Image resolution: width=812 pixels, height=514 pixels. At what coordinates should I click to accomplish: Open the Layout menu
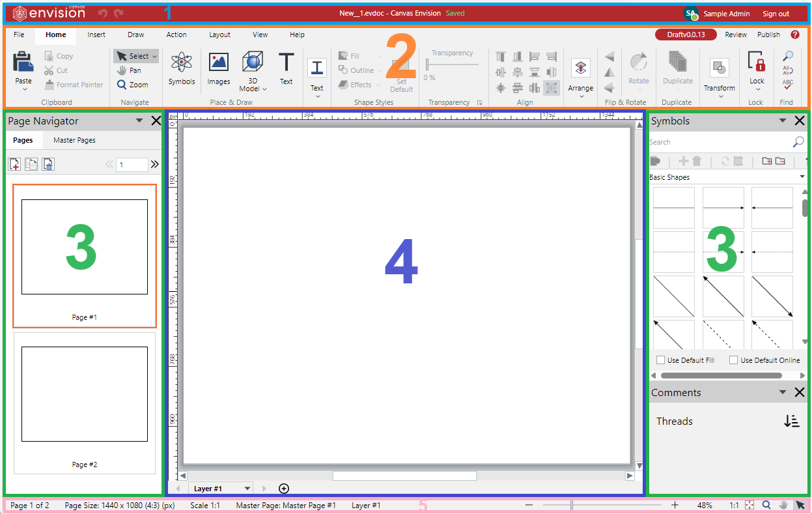pyautogui.click(x=219, y=35)
